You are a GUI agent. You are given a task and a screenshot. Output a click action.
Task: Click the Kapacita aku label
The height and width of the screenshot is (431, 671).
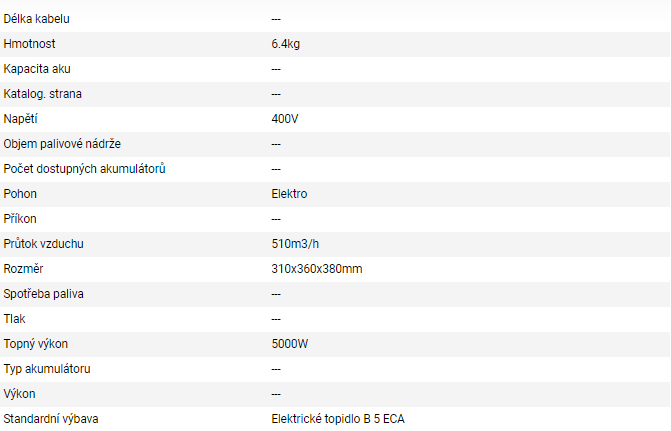37,69
